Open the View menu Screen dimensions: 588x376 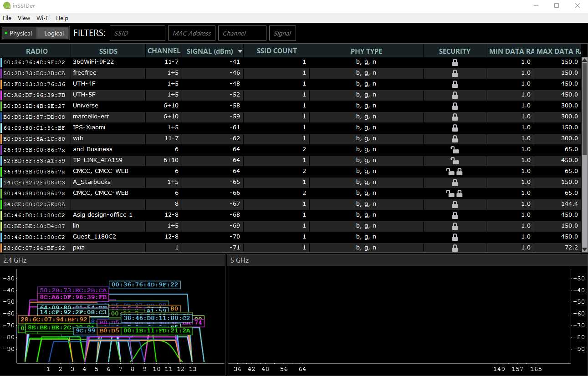[24, 18]
